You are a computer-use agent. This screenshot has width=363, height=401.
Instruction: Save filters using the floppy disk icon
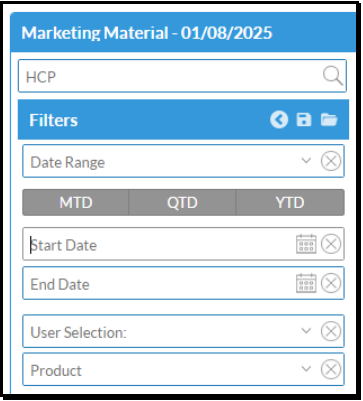click(x=304, y=120)
